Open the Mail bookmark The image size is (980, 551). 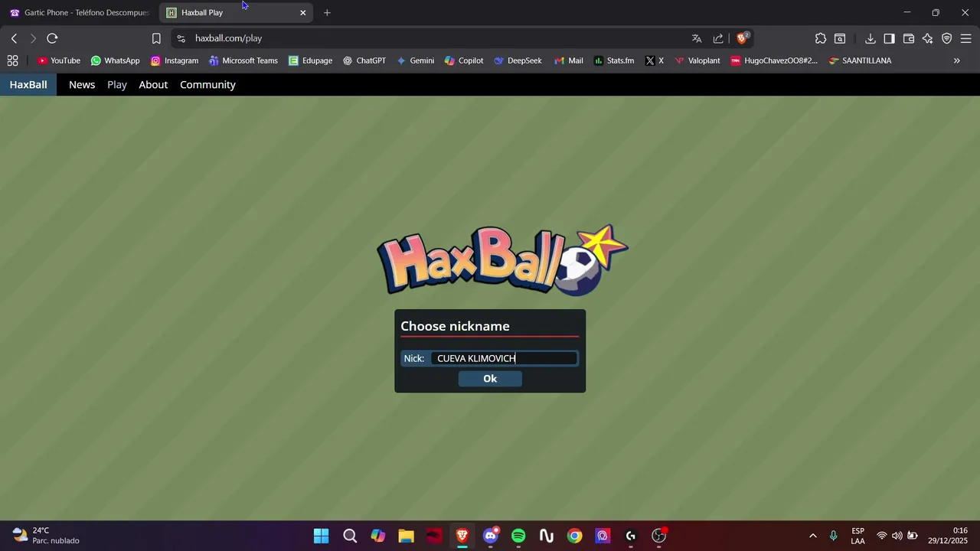[569, 60]
